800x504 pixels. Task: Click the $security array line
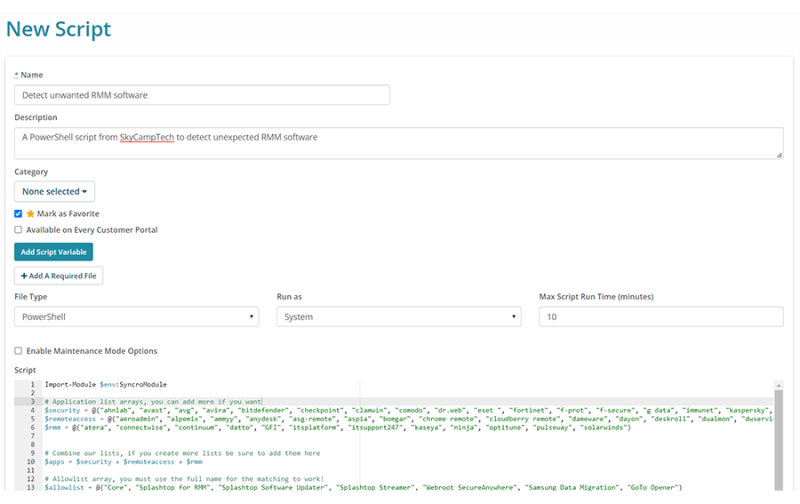[408, 410]
